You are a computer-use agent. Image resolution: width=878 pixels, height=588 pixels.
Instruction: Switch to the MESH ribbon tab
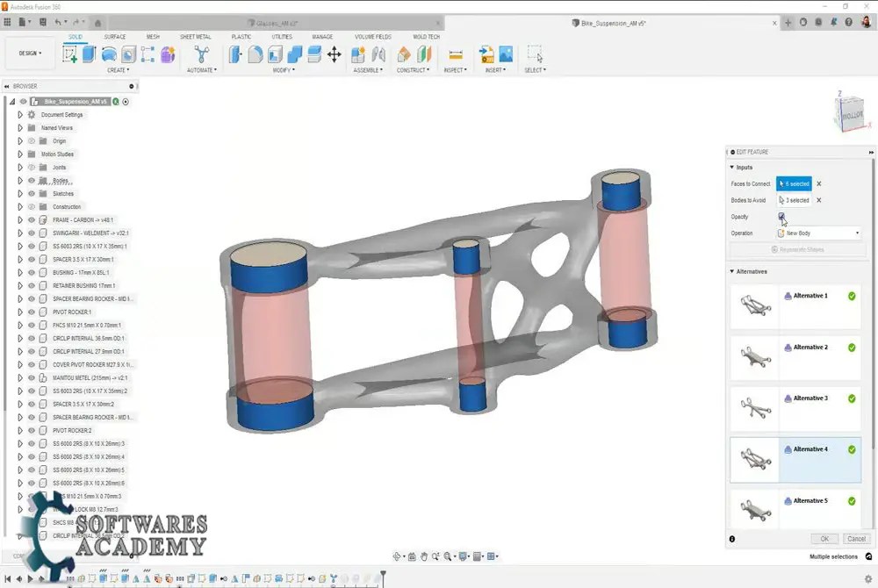point(155,37)
